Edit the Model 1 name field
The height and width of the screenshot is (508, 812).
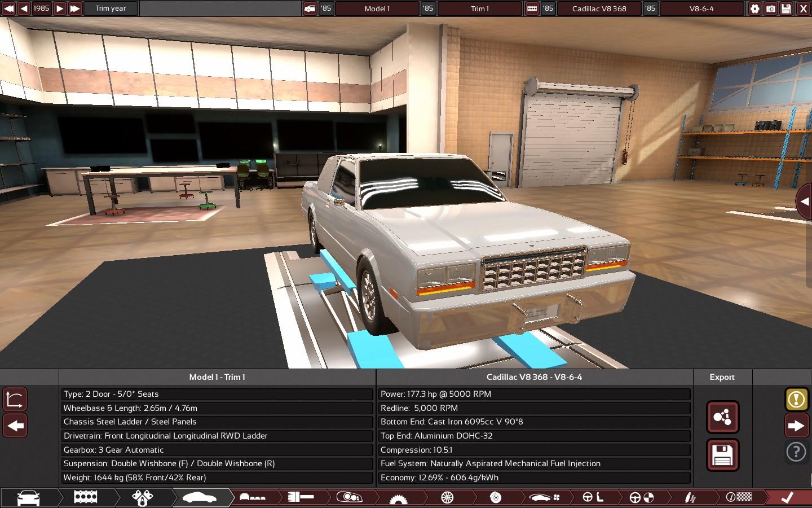377,8
